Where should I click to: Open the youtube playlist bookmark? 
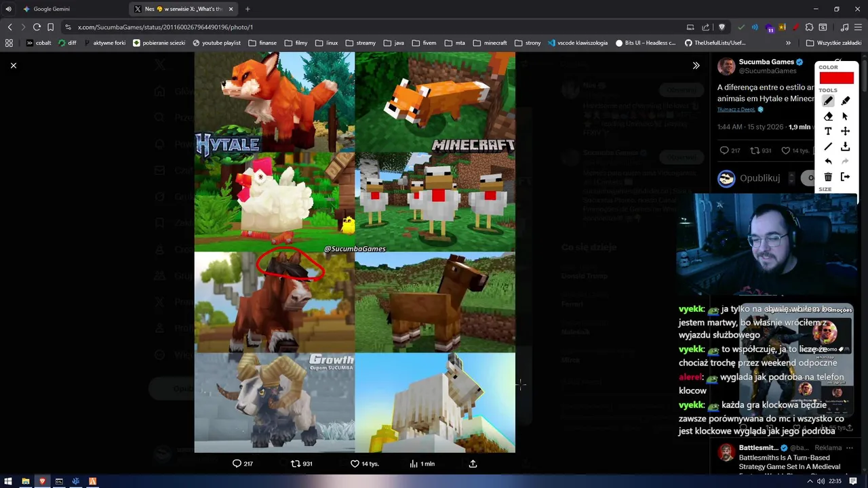(x=217, y=43)
